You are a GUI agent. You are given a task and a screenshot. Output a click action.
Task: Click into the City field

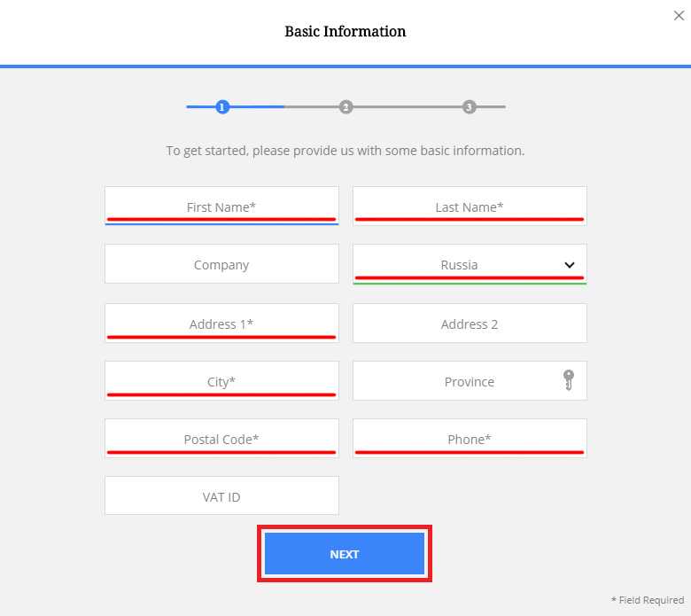(221, 381)
